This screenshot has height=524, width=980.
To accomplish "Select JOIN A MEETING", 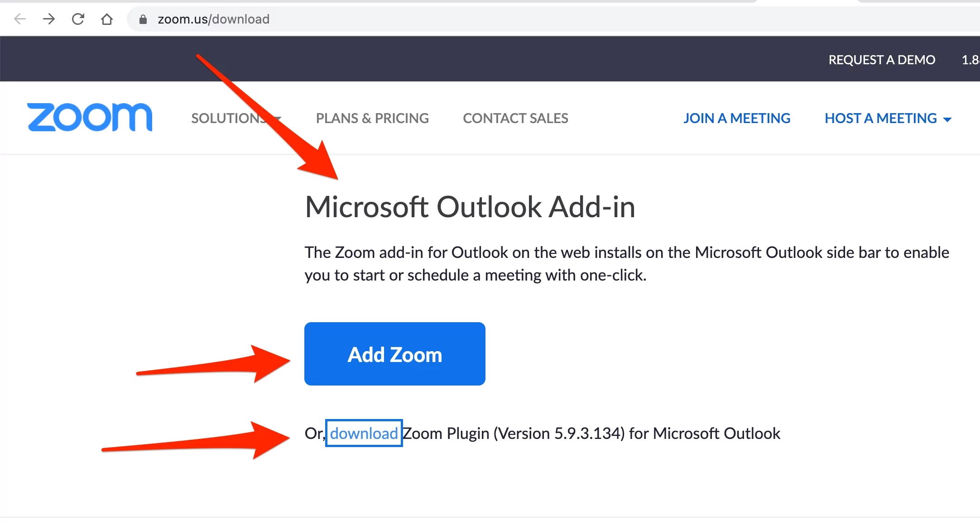I will click(737, 118).
